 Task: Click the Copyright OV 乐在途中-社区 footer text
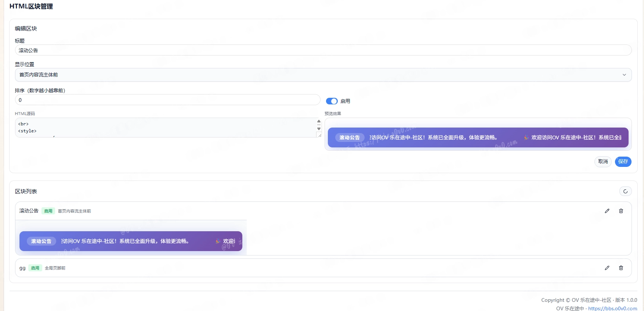(x=589, y=300)
